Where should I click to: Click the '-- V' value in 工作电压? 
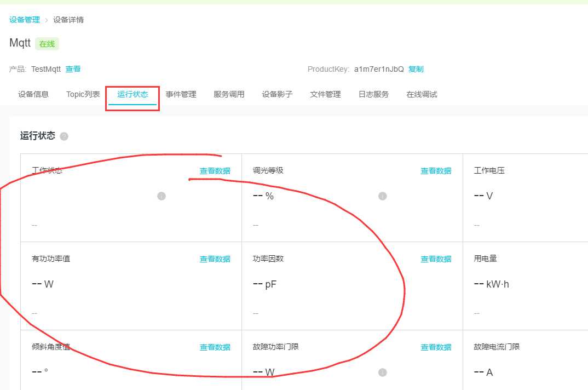[483, 196]
